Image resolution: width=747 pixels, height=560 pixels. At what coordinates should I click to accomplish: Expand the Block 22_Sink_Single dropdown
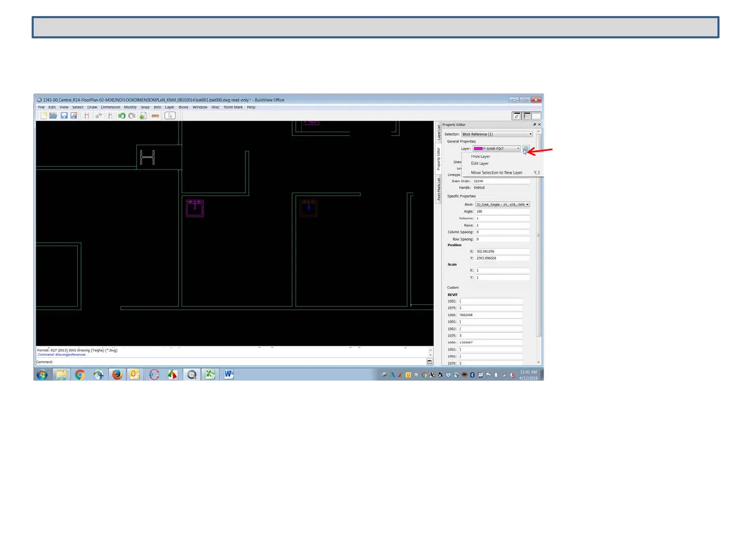(503, 205)
